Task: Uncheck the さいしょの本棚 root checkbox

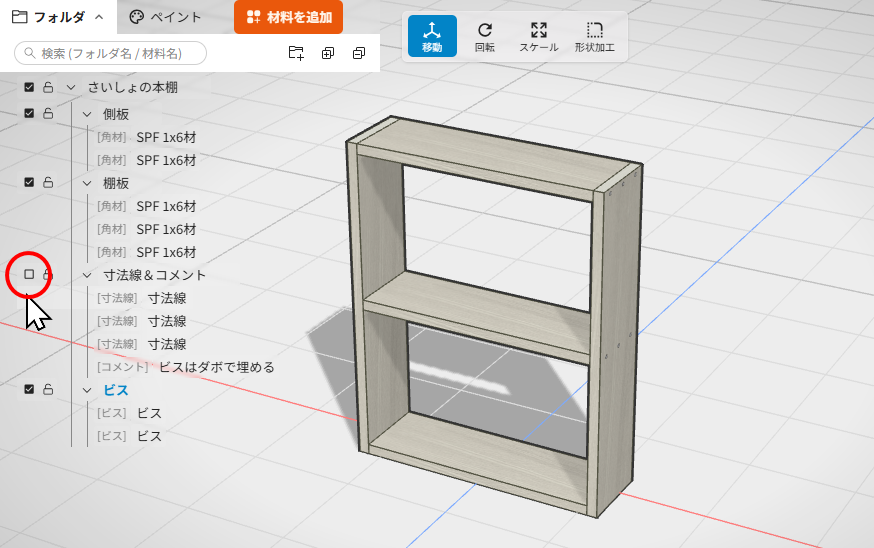Action: tap(29, 87)
